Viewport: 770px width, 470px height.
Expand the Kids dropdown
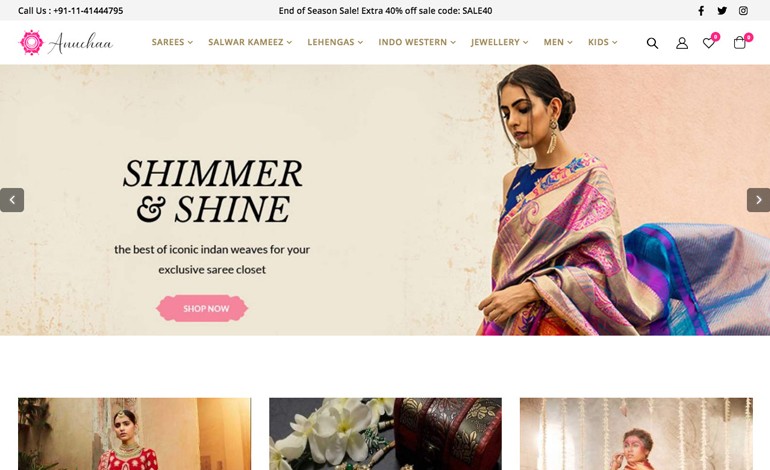pyautogui.click(x=603, y=42)
